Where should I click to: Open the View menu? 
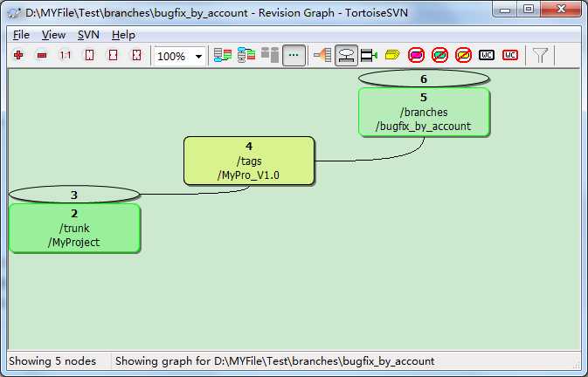[53, 35]
